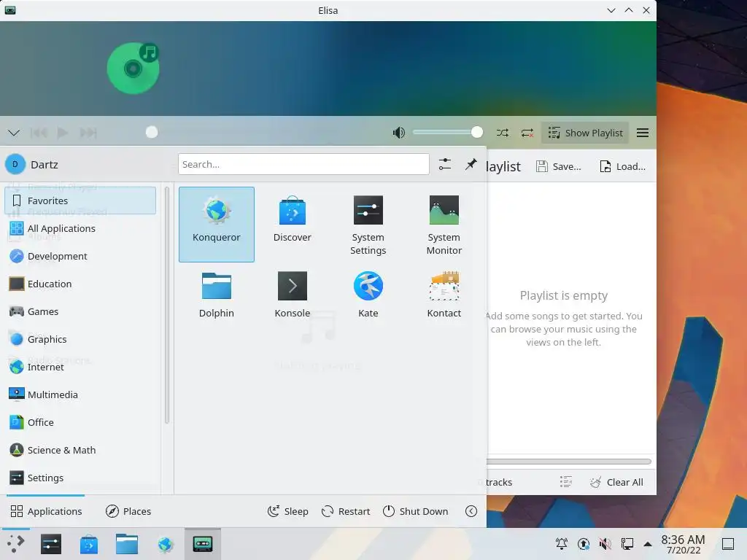The width and height of the screenshot is (747, 560).
Task: Mute Elisa with speaker icon
Action: point(399,133)
